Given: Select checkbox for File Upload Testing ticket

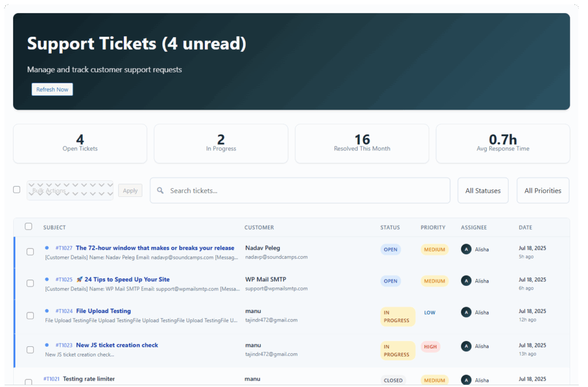Looking at the screenshot, I should (x=30, y=316).
